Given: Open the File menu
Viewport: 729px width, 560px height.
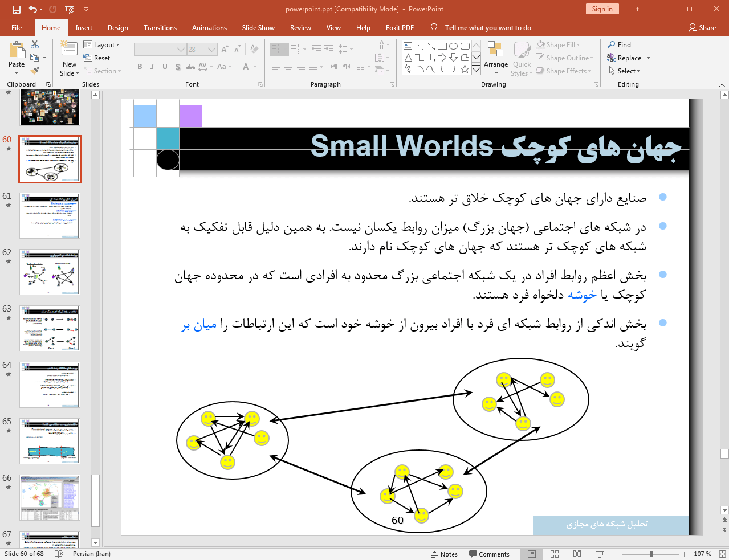Looking at the screenshot, I should 17,28.
